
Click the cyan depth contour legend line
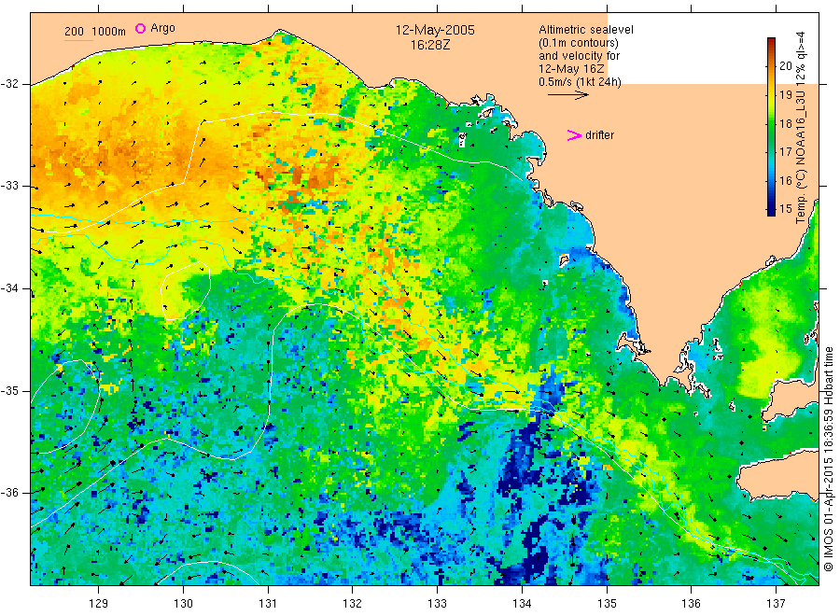point(78,39)
